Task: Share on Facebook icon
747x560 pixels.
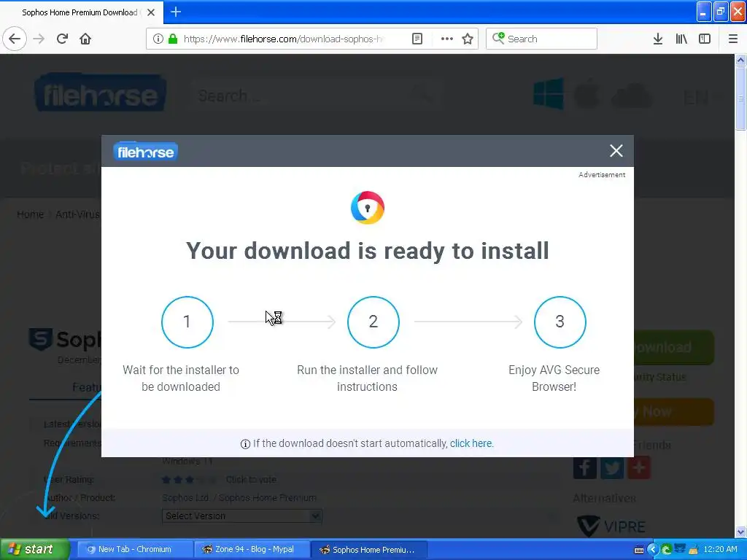Action: click(x=584, y=467)
